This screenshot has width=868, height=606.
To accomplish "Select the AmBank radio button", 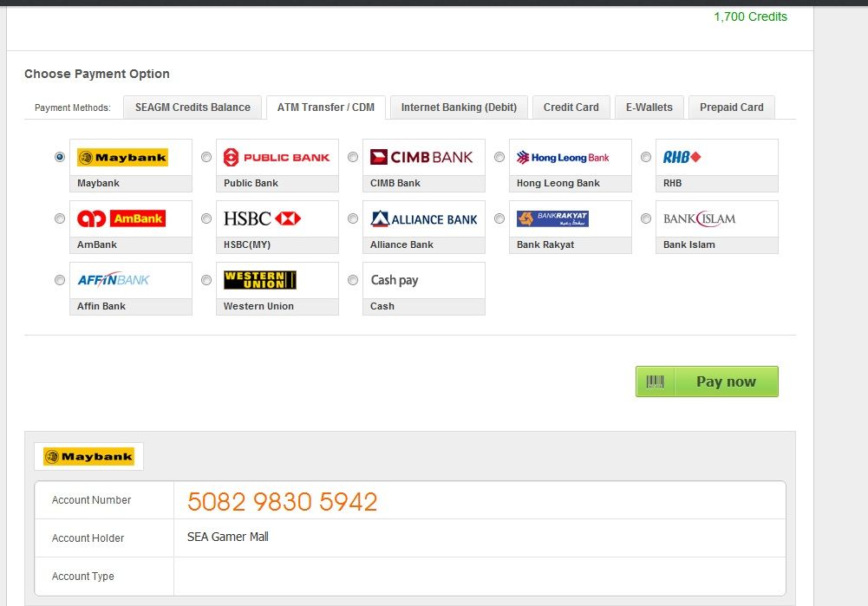I will point(60,219).
